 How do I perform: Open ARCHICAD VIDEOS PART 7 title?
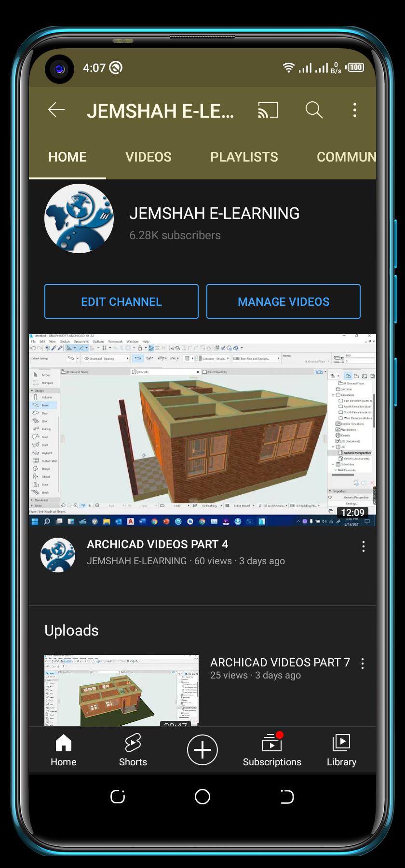[280, 663]
